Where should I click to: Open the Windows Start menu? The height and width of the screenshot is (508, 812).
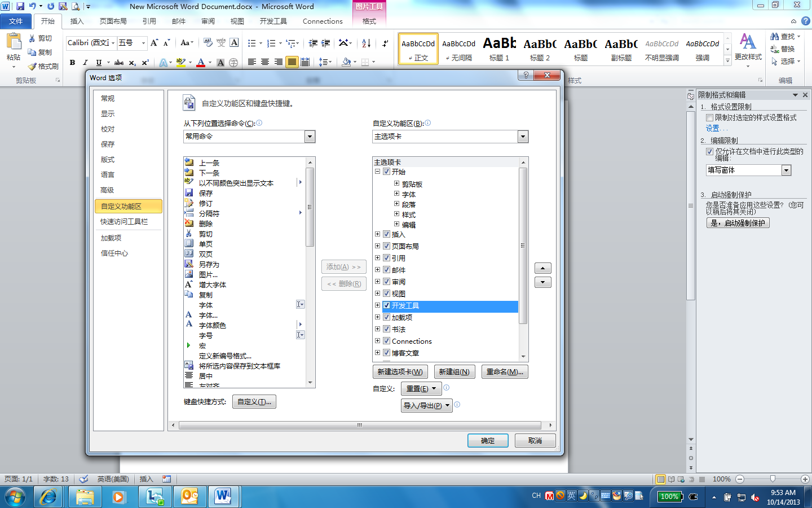[x=15, y=497]
